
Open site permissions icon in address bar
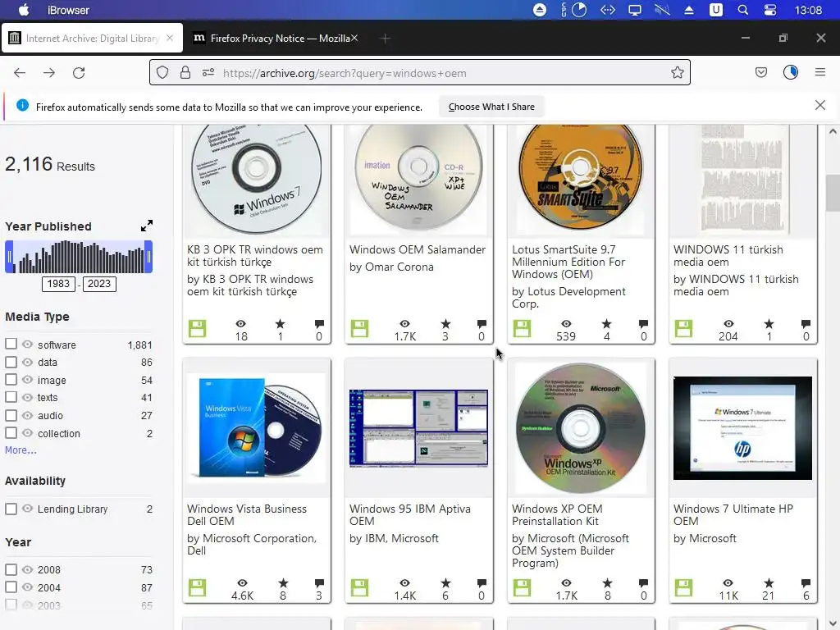click(208, 72)
